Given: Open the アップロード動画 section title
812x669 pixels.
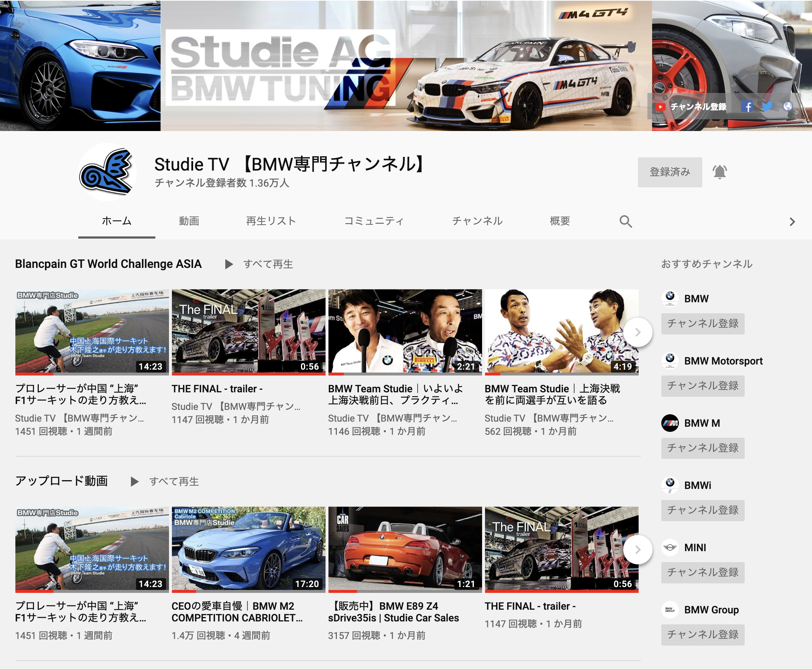Looking at the screenshot, I should (x=62, y=481).
